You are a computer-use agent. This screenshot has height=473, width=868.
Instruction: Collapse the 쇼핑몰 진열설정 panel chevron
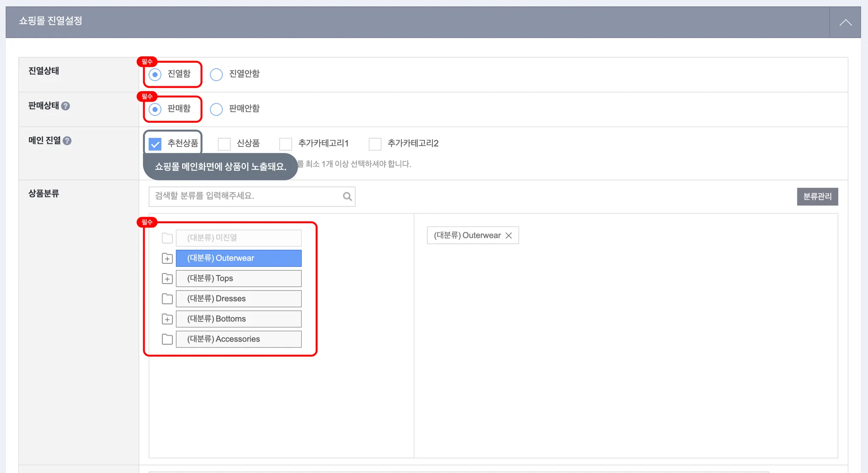tap(845, 22)
